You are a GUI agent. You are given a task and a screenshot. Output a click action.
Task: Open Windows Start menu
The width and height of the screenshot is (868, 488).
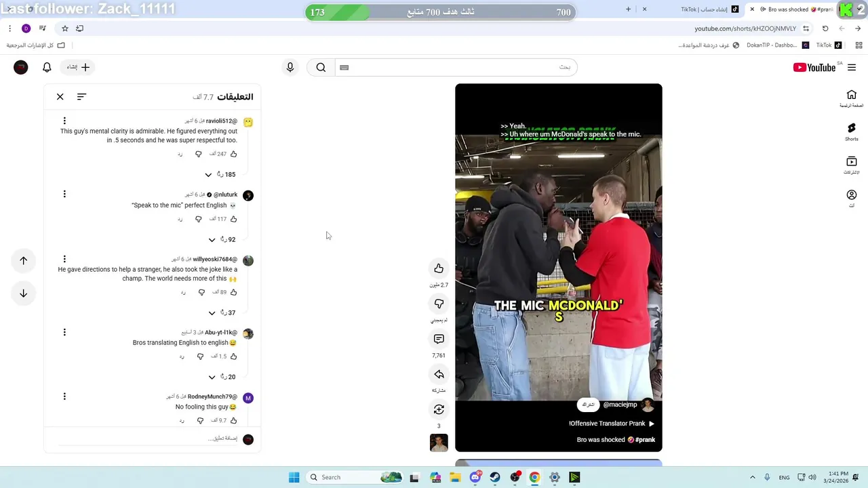[294, 477]
